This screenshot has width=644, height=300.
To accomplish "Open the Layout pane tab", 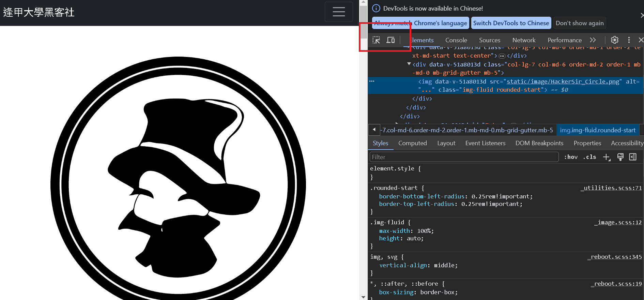I will [446, 143].
